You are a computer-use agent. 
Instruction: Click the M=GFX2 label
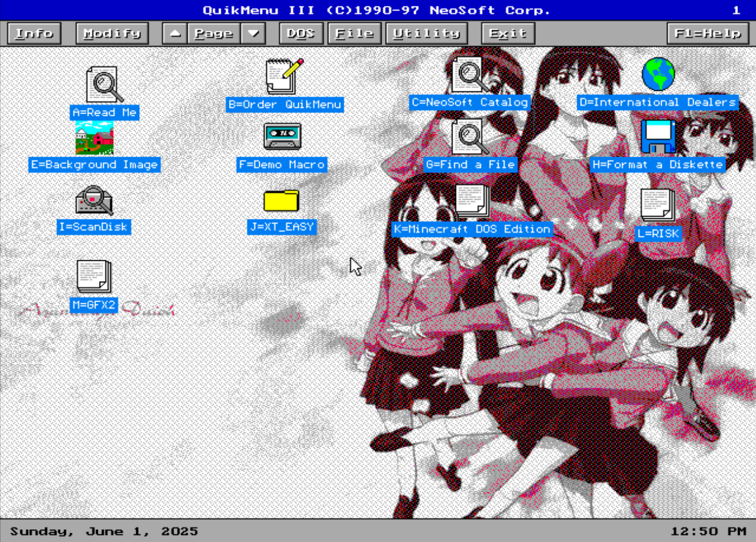click(94, 305)
